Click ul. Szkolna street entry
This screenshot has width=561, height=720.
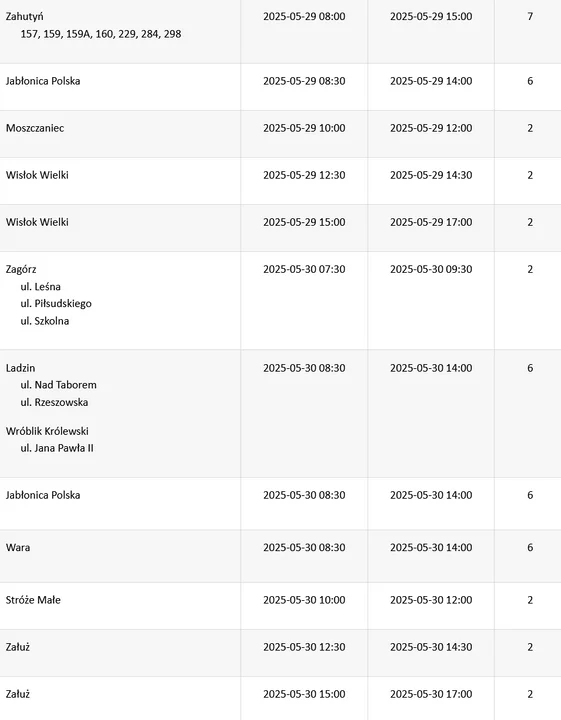pos(45,321)
